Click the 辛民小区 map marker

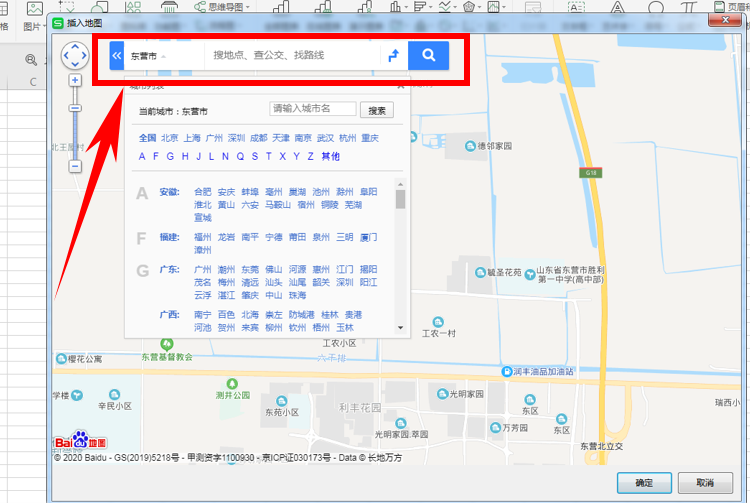tap(114, 394)
